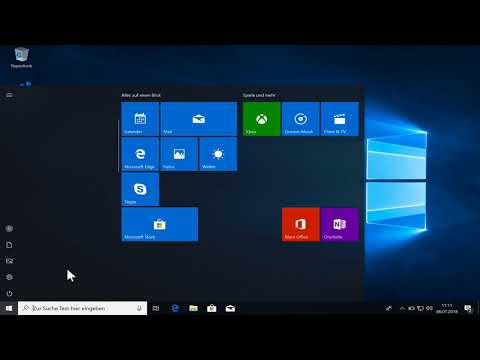
Task: Click the second tile group heading above Xbox
Action: click(x=259, y=95)
